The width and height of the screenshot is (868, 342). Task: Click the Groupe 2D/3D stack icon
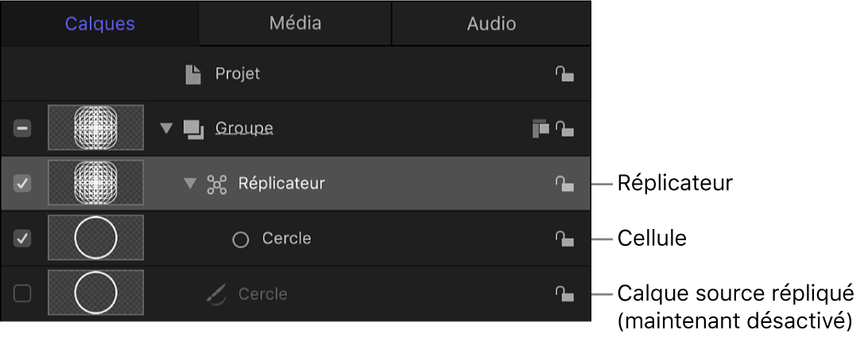[x=541, y=129]
